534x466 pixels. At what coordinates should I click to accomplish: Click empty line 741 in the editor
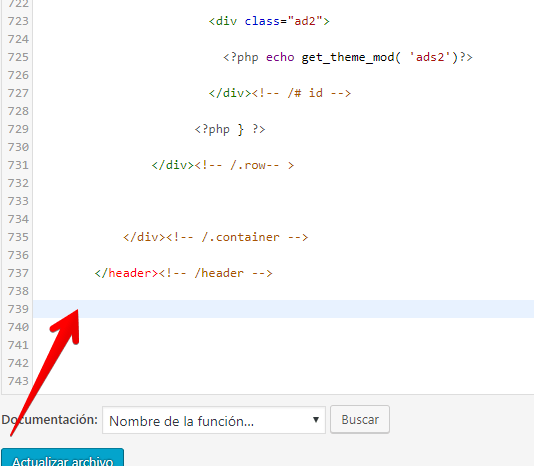(283, 345)
